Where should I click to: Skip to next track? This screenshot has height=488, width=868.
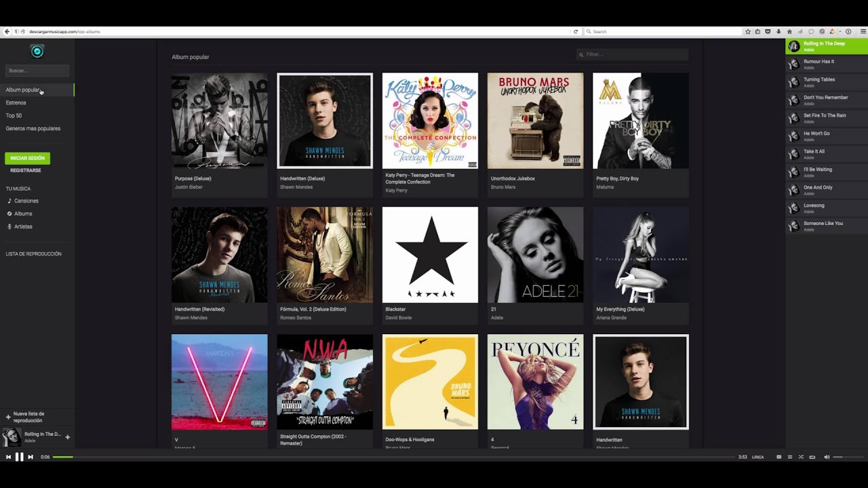click(x=31, y=457)
